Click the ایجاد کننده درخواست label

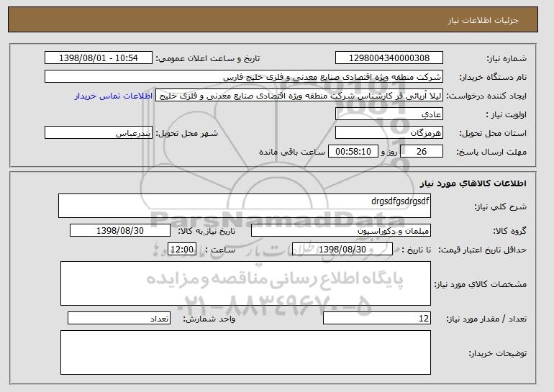pos(486,96)
